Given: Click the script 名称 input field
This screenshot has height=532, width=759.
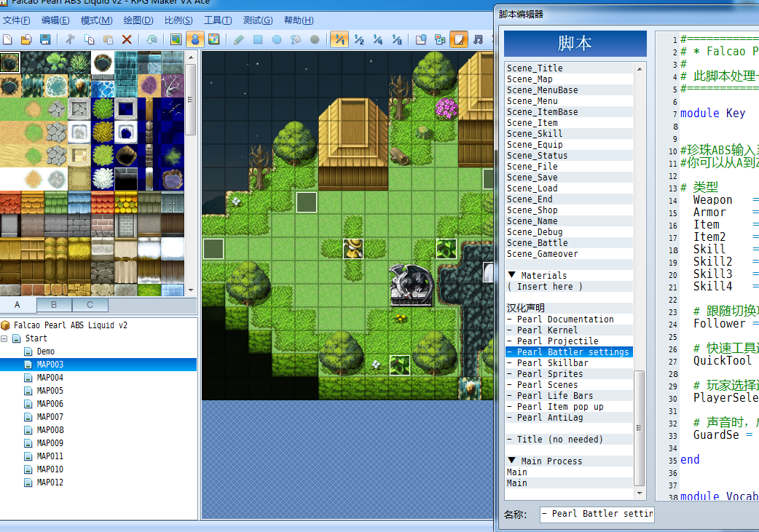Looking at the screenshot, I should coord(597,514).
